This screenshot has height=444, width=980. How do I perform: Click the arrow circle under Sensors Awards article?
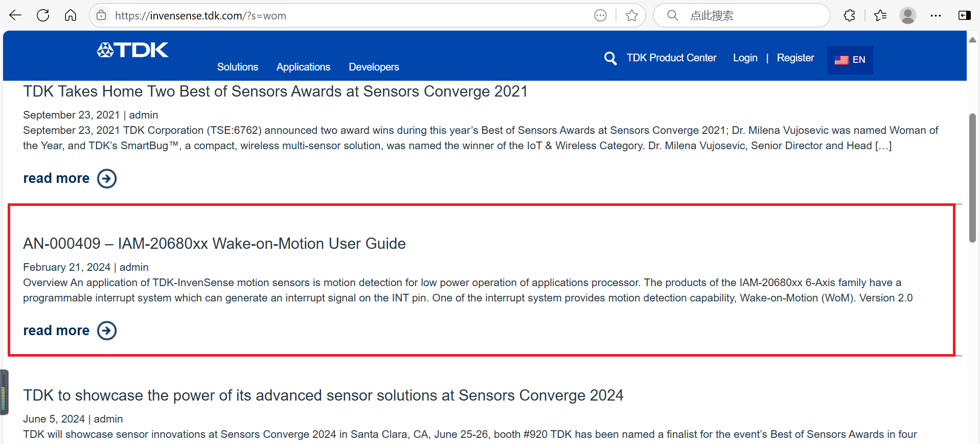pos(107,178)
